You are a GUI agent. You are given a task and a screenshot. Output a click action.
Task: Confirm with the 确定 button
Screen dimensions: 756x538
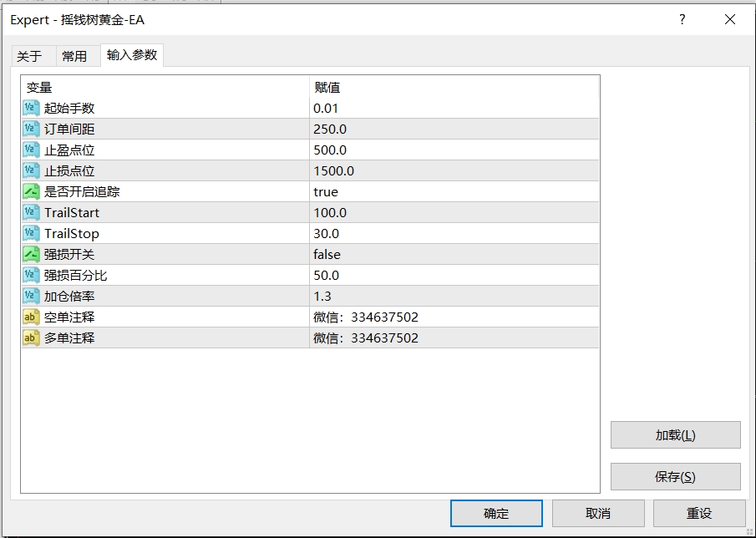pyautogui.click(x=496, y=513)
